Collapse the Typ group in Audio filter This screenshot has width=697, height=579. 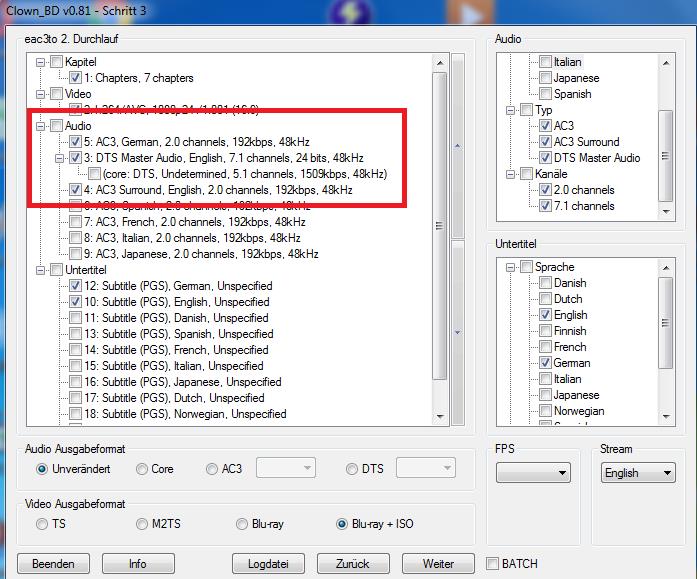tap(510, 110)
